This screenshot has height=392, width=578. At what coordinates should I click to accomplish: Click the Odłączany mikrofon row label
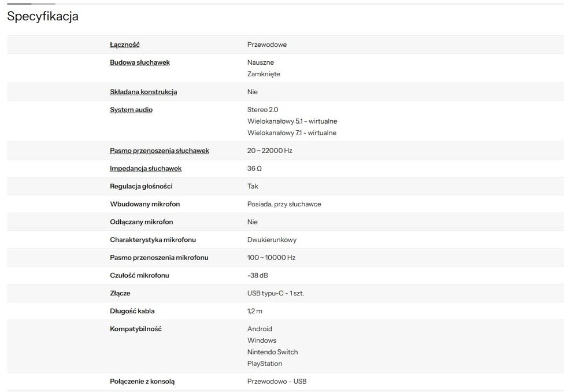pyautogui.click(x=141, y=222)
